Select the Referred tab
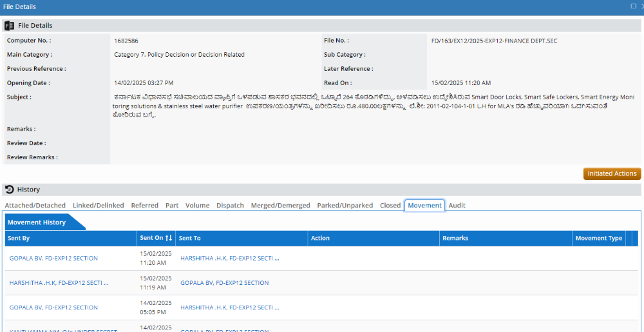The width and height of the screenshot is (644, 332). [144, 206]
